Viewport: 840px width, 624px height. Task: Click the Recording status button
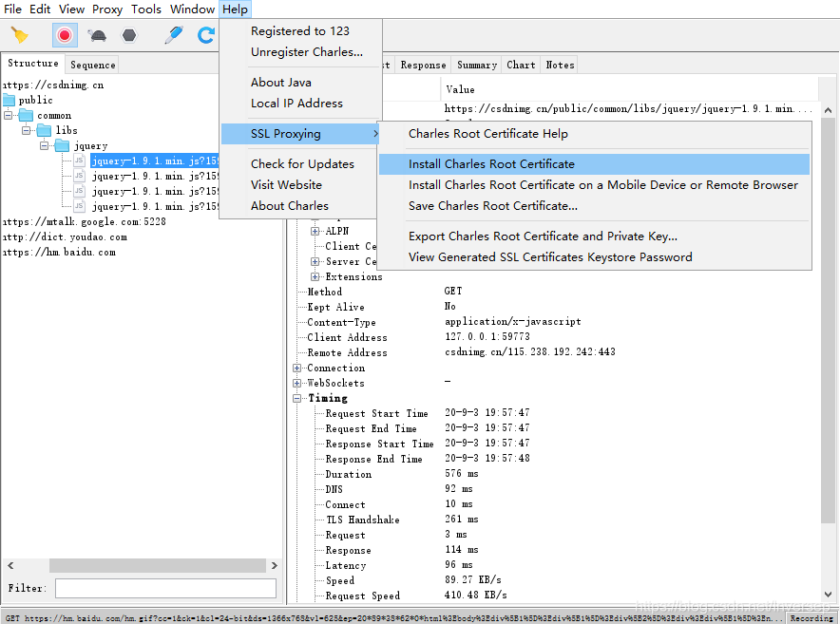click(x=811, y=618)
